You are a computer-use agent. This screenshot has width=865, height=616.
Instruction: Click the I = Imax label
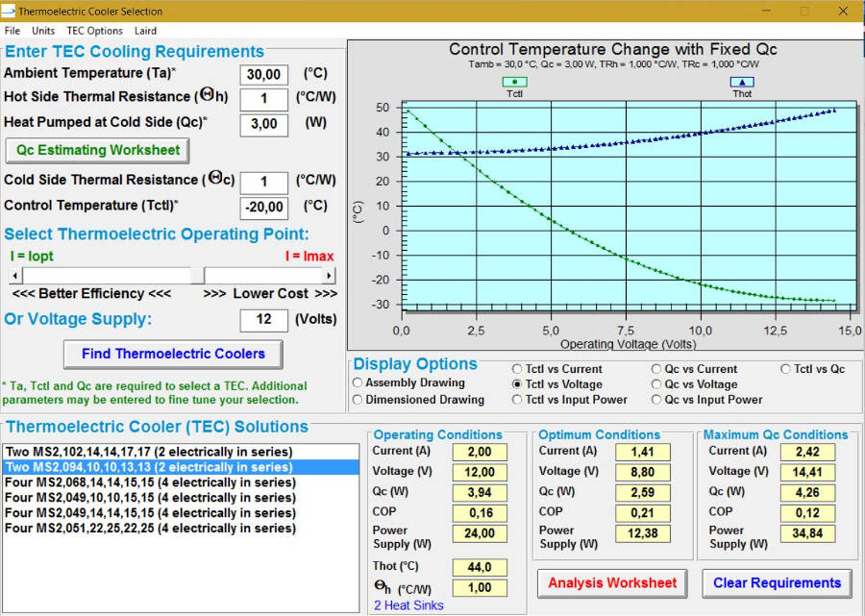click(x=309, y=257)
